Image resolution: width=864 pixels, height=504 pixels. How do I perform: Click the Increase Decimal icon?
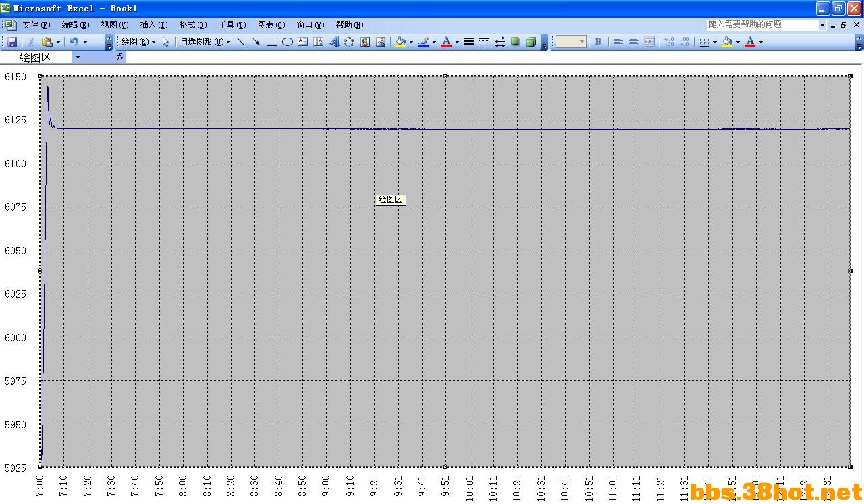[669, 42]
